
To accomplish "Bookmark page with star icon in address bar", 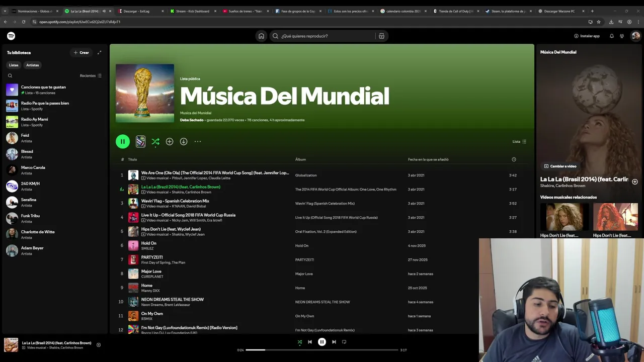I will (x=598, y=22).
